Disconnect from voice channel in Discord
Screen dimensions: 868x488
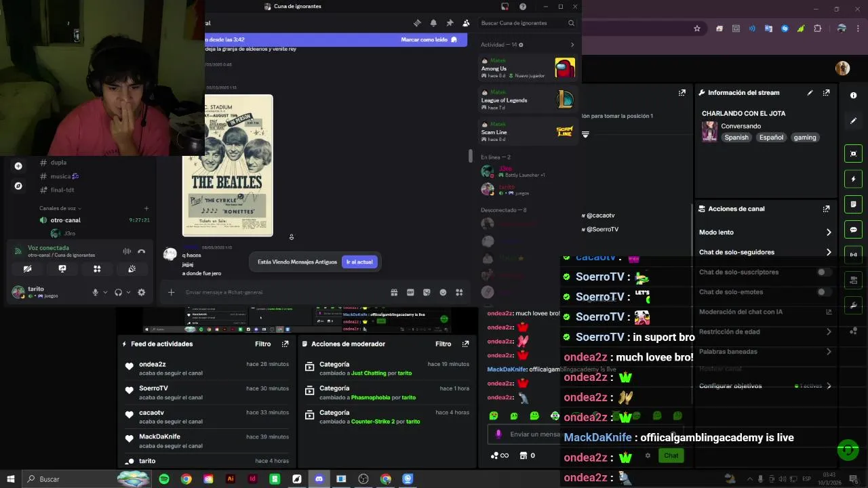pos(141,251)
